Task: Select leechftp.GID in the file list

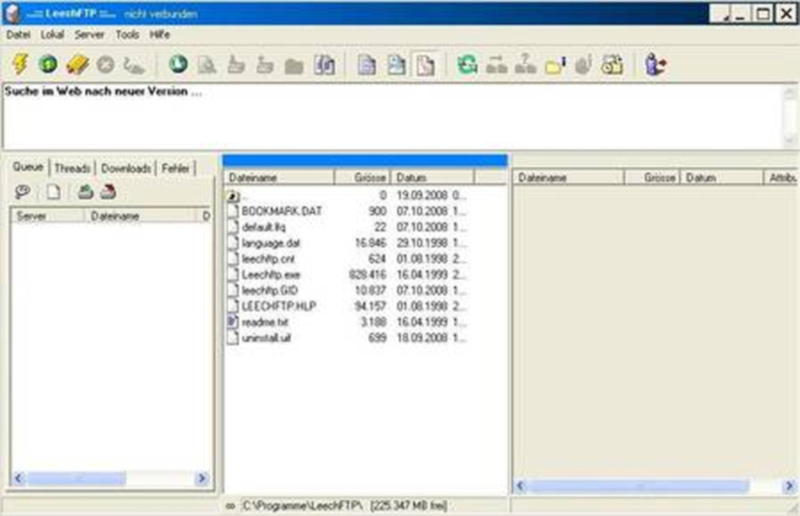Action: pyautogui.click(x=269, y=290)
